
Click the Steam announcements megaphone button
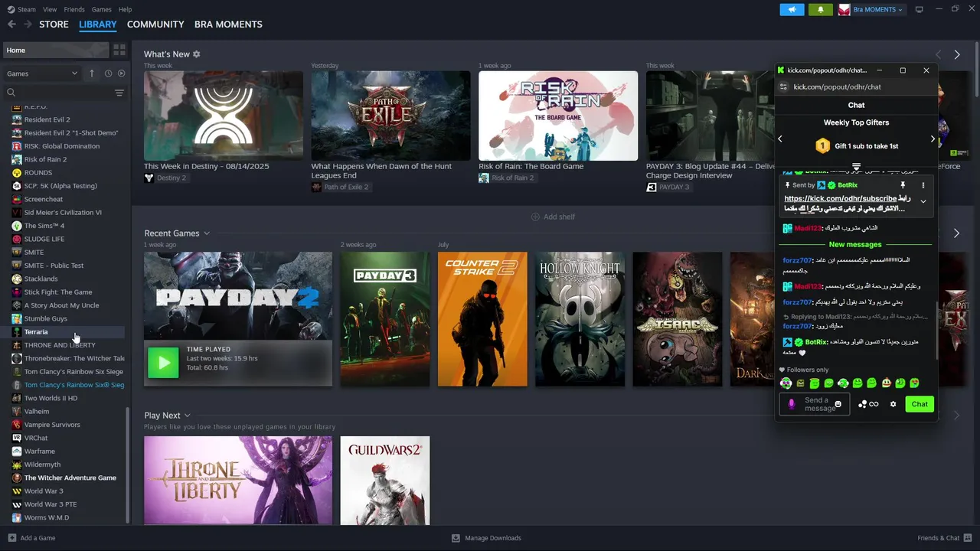(x=792, y=9)
